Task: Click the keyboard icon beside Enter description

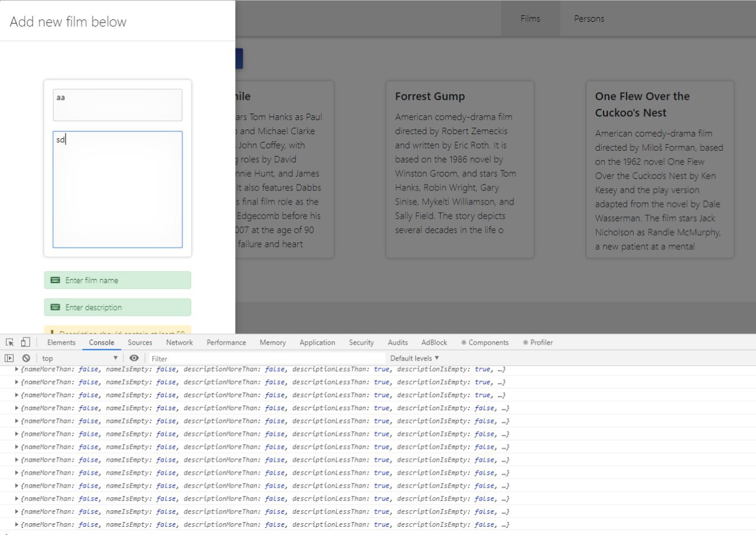Action: [x=56, y=307]
